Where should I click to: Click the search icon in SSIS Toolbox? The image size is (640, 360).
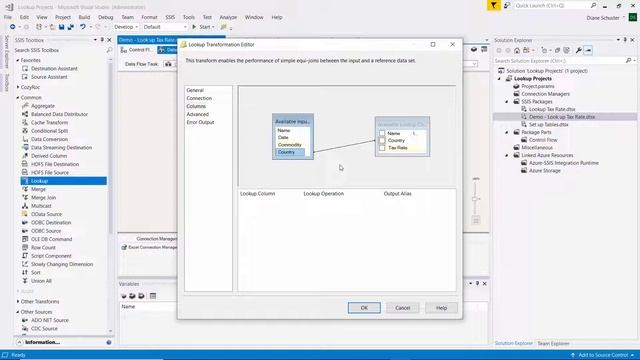[x=109, y=50]
